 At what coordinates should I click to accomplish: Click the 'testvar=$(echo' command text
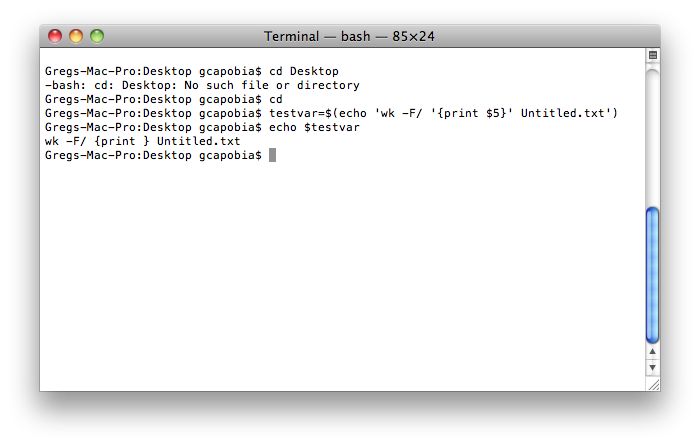(317, 113)
